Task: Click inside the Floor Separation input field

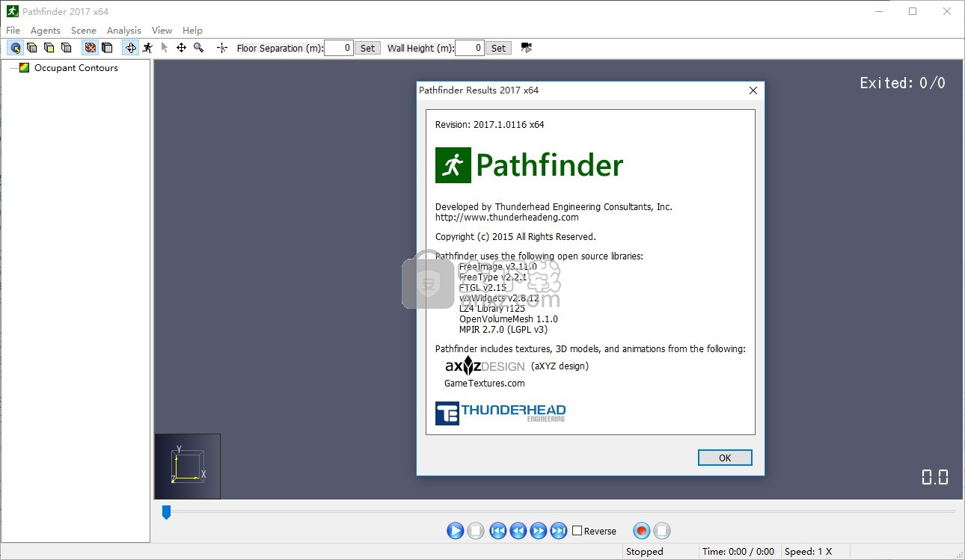Action: point(339,48)
